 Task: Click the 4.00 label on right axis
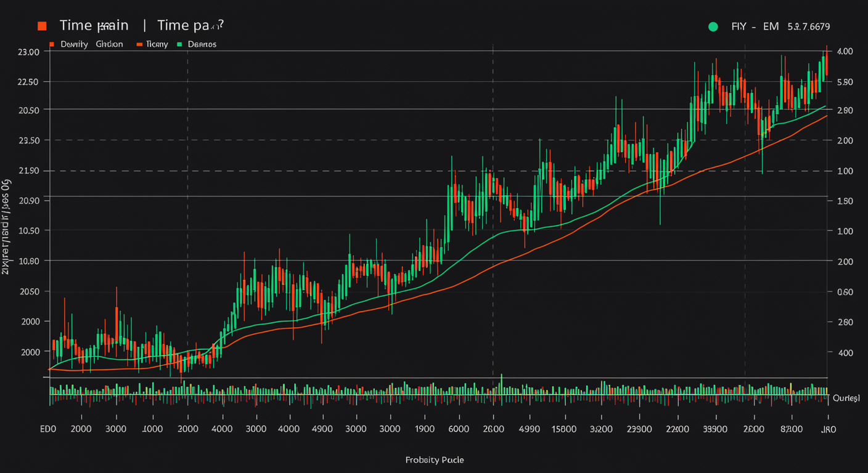(x=845, y=52)
